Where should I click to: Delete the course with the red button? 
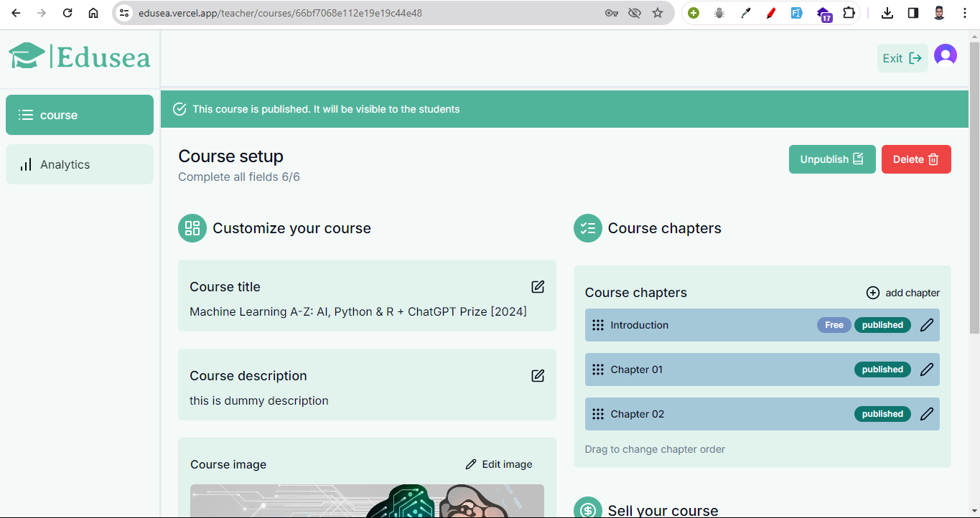coord(916,159)
